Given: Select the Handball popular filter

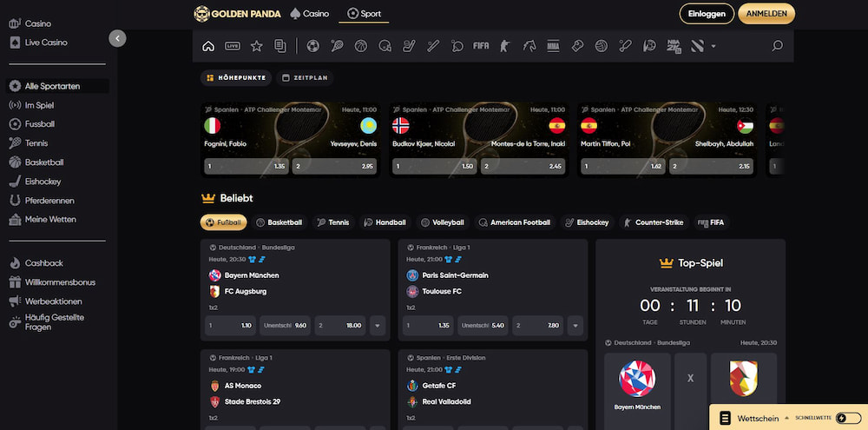Looking at the screenshot, I should click(385, 222).
